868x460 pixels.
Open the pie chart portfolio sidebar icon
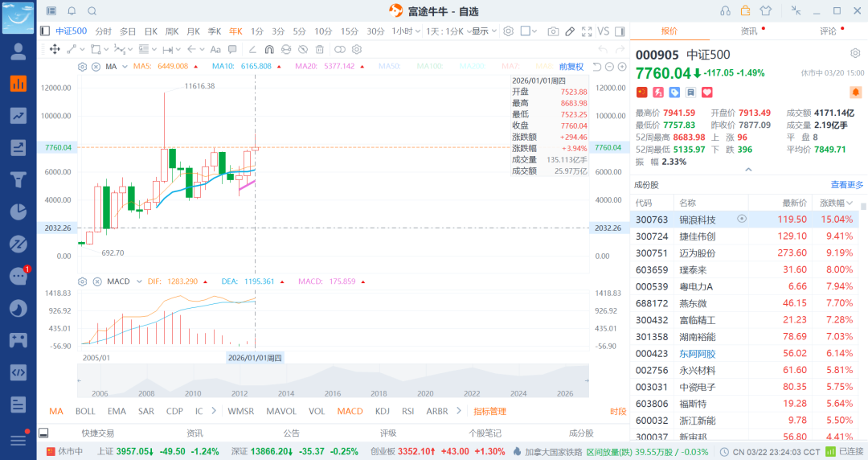(x=18, y=212)
